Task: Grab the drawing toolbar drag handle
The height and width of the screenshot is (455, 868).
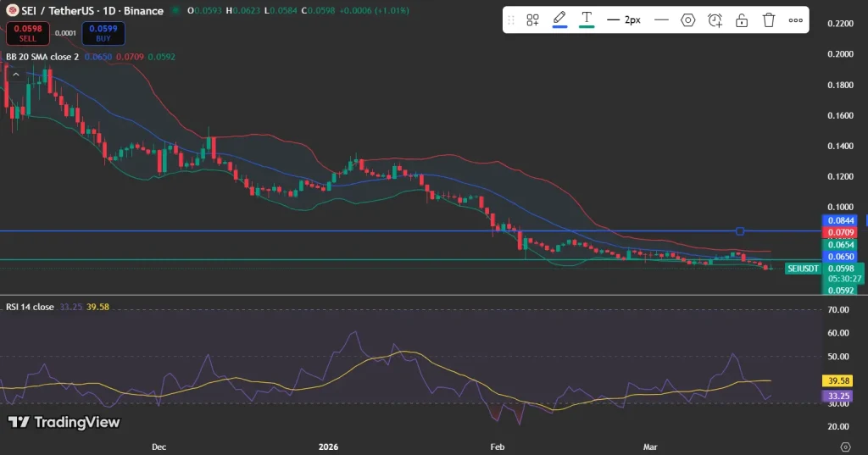Action: pyautogui.click(x=511, y=20)
